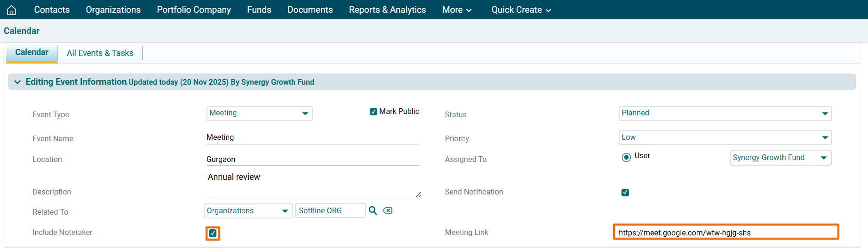Click the Description text area
Viewport: 868px width, 250px height.
click(x=312, y=184)
